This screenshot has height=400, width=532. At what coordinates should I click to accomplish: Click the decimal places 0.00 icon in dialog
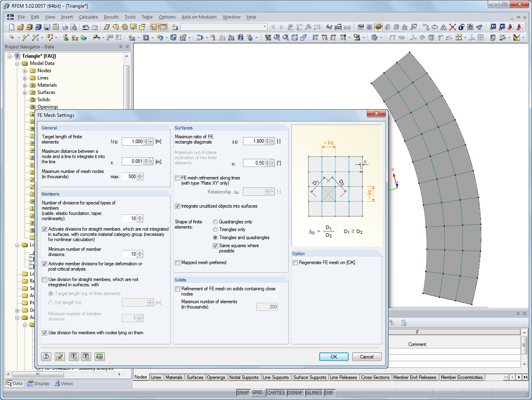(99, 356)
